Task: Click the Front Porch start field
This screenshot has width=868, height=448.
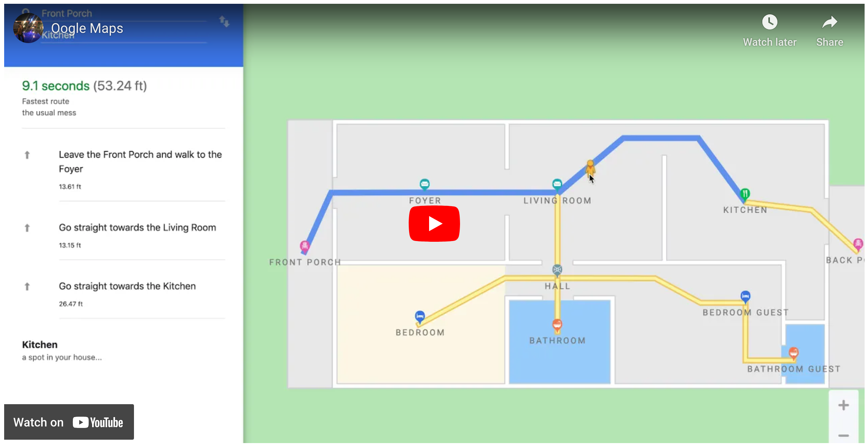Action: click(x=124, y=14)
